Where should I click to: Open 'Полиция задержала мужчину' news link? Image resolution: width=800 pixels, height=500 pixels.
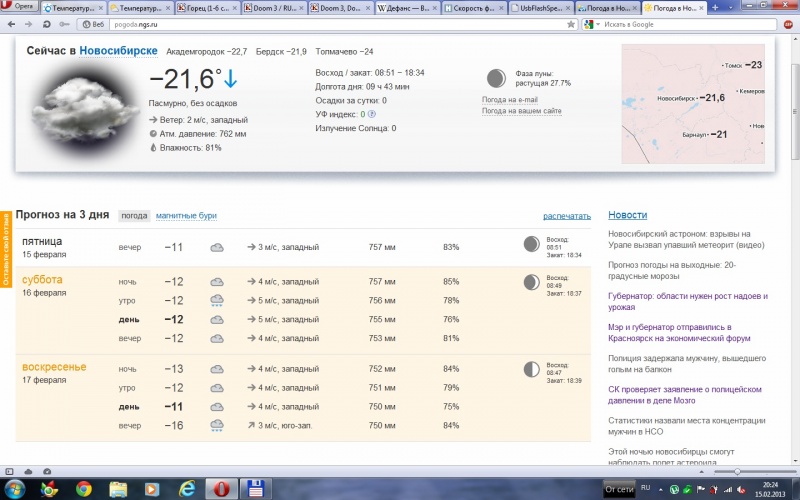pos(687,364)
